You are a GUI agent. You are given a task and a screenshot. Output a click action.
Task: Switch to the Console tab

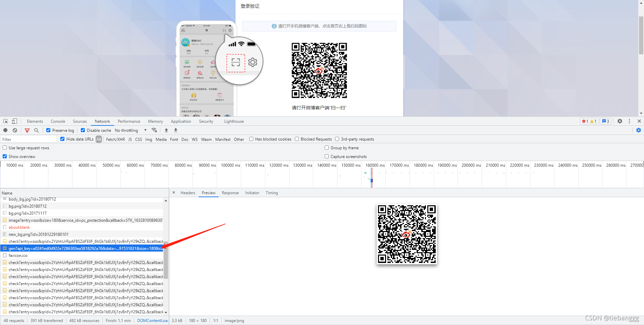[x=58, y=121]
